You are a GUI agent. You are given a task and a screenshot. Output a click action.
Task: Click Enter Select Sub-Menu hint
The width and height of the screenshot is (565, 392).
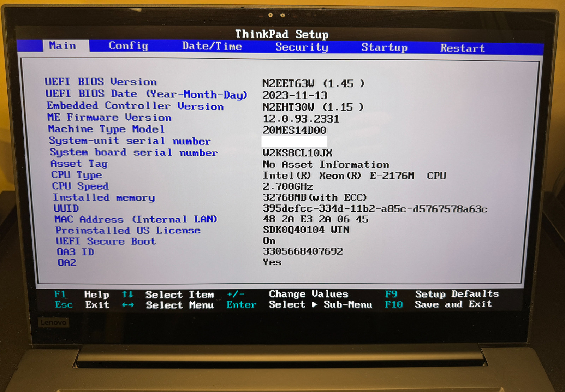click(x=299, y=304)
